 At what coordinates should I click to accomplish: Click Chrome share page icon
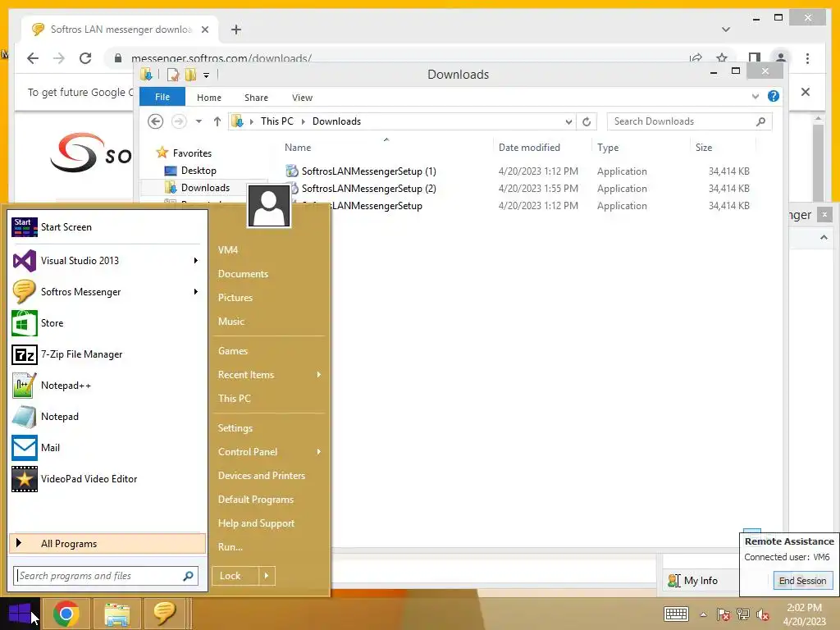(696, 58)
